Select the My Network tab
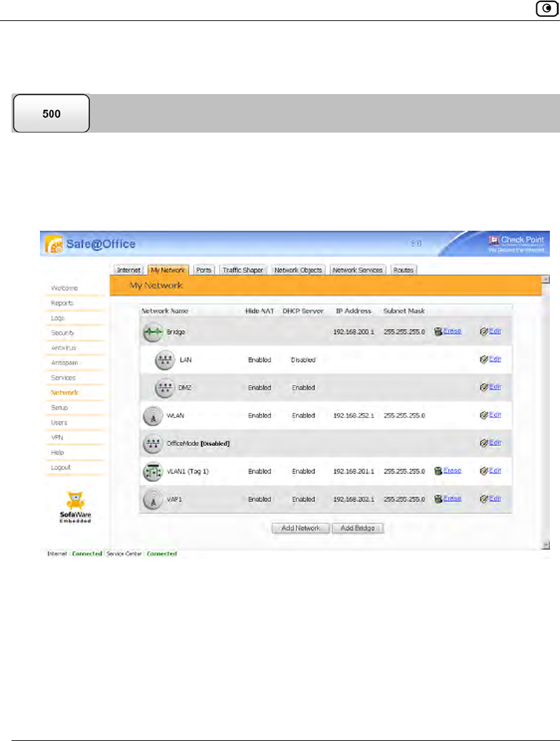The height and width of the screenshot is (741, 560). pos(168,270)
